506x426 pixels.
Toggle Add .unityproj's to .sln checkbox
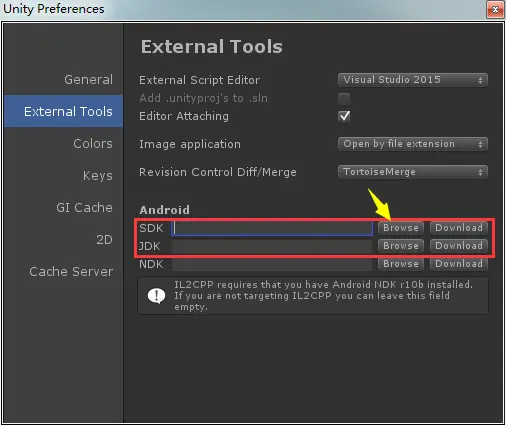[x=344, y=99]
